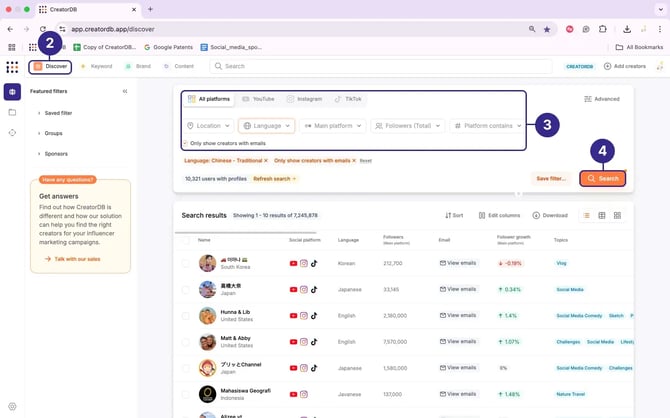Select the TikTok platform tab
The height and width of the screenshot is (418, 670).
(x=349, y=99)
